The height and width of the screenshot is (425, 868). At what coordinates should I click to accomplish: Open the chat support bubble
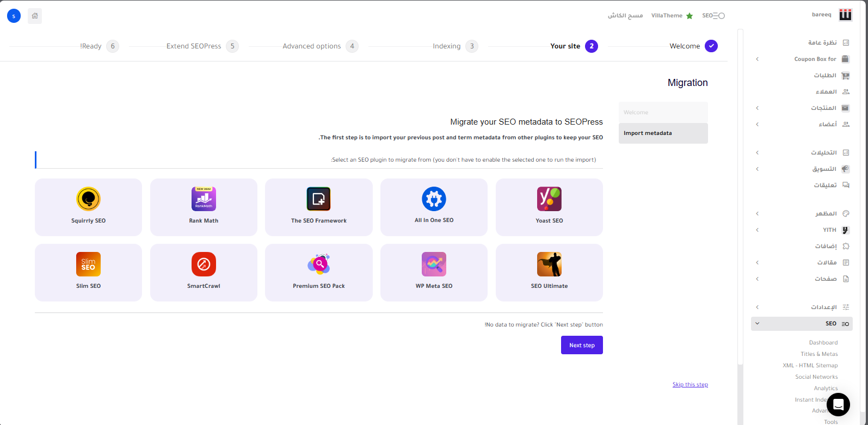[838, 404]
